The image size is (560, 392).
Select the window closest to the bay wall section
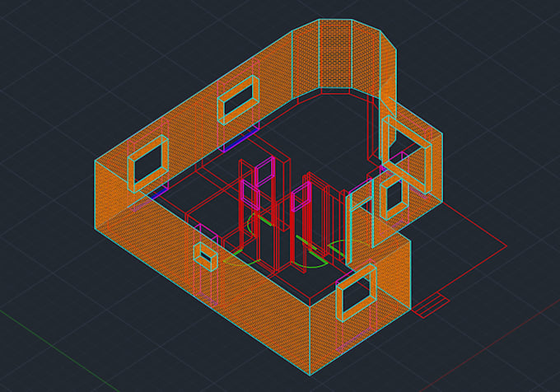(238, 100)
